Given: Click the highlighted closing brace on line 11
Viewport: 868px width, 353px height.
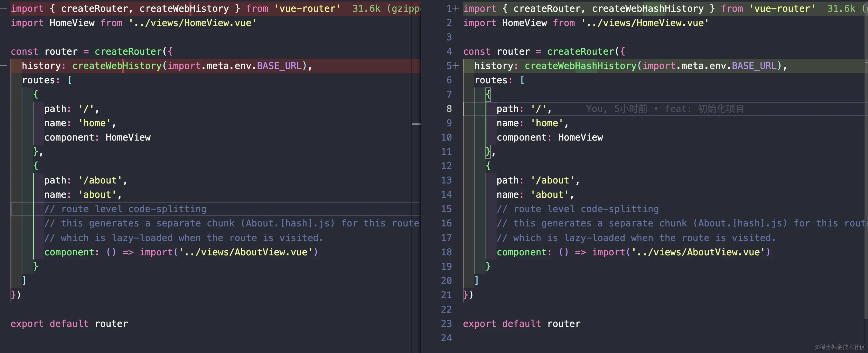Looking at the screenshot, I should coord(488,152).
